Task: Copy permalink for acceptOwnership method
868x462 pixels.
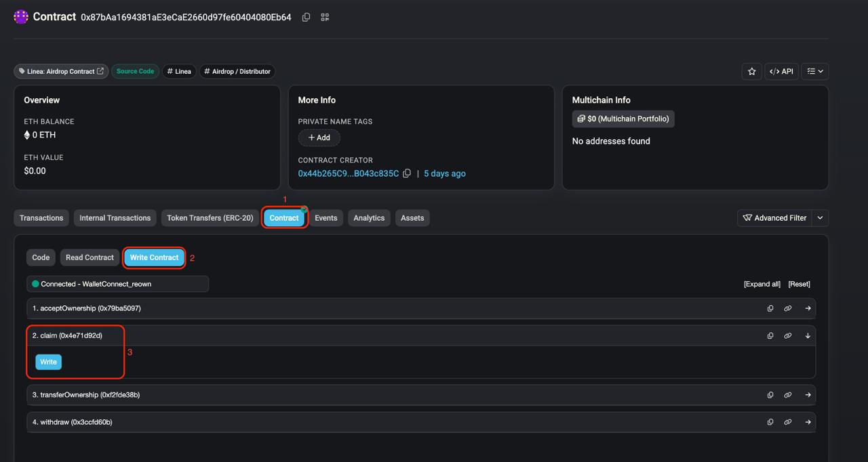Action: click(x=788, y=308)
